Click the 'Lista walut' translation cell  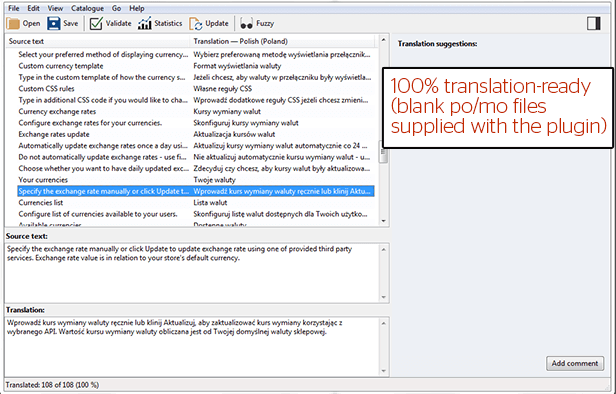210,203
